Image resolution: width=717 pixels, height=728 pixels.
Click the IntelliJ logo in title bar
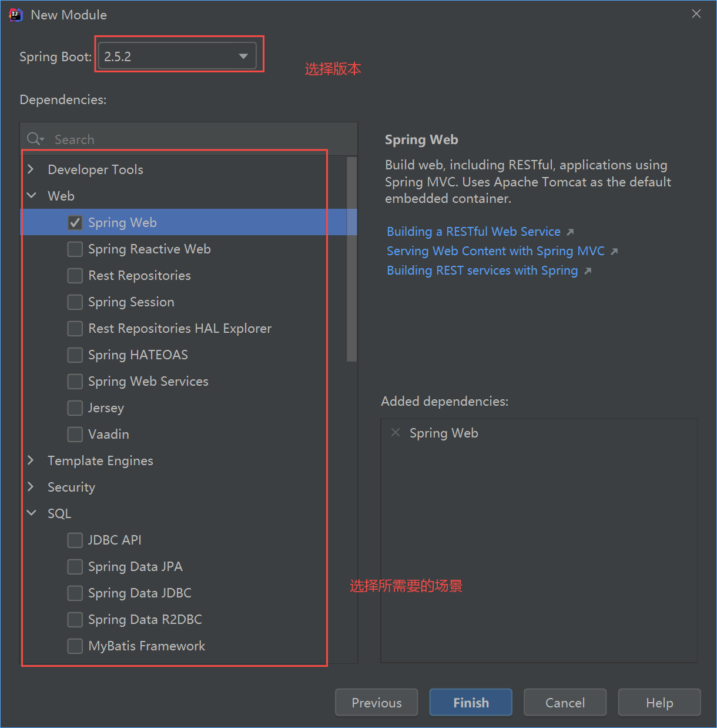pyautogui.click(x=16, y=15)
